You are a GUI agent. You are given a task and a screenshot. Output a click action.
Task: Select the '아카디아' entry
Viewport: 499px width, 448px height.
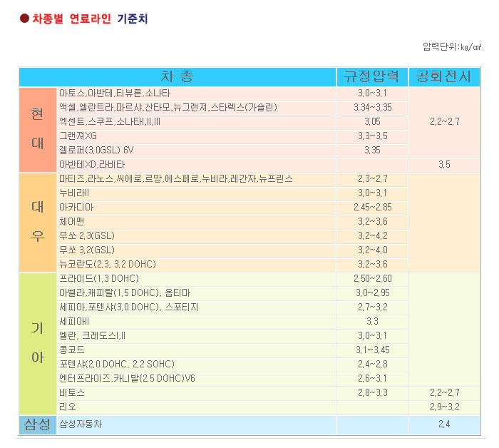point(76,208)
